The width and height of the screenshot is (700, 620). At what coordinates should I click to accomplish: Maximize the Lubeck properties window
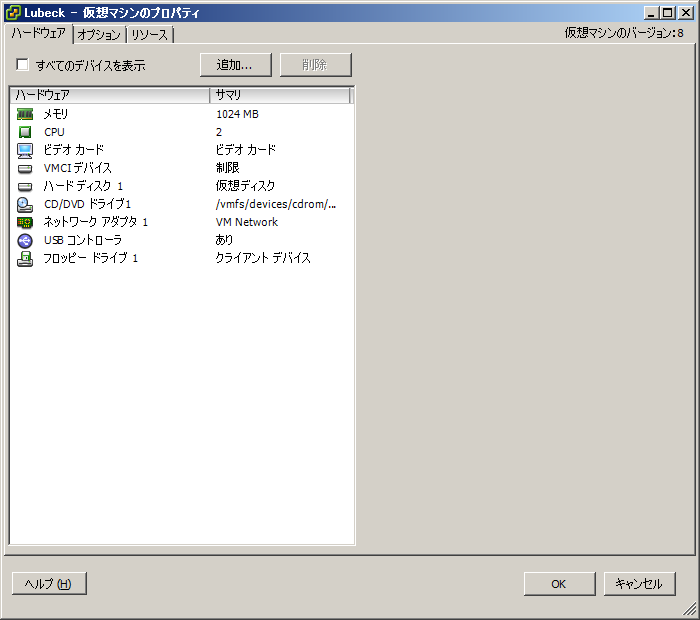[x=668, y=13]
